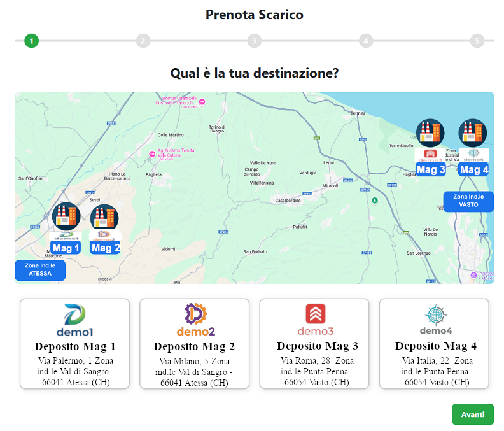Select the blue Mag 2 map label
Viewport: 504px width, 431px height.
tap(105, 248)
